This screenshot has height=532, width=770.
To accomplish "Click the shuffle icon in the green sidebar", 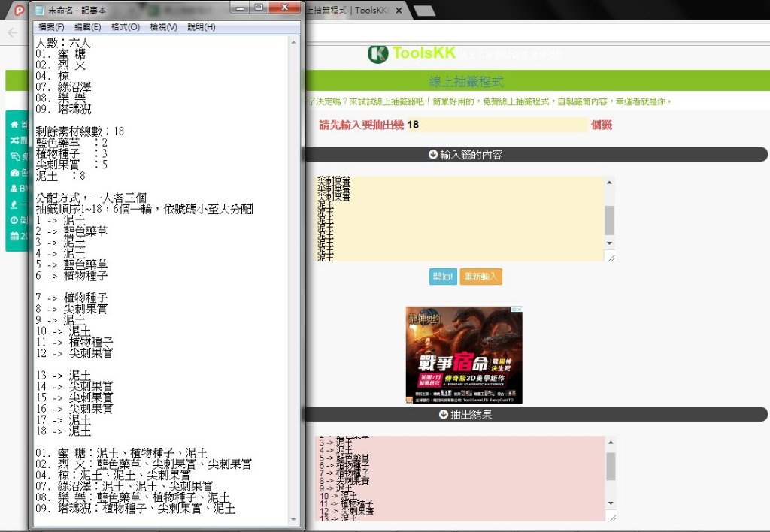I will point(14,141).
